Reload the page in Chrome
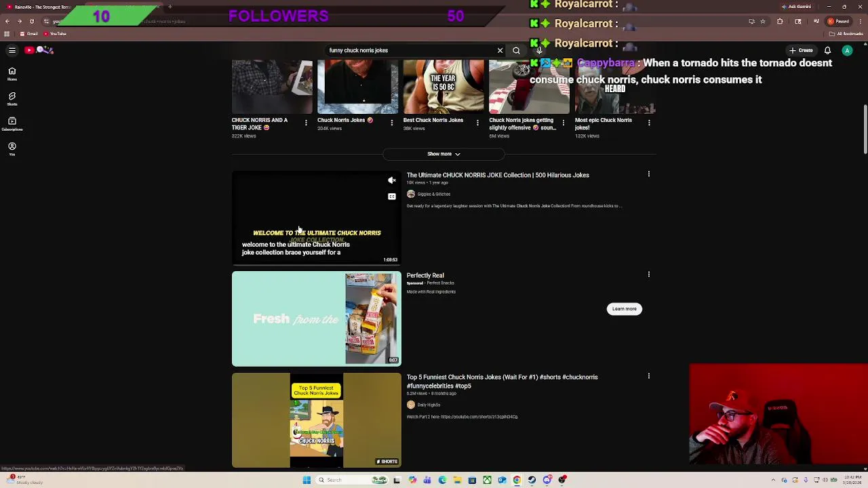The image size is (868, 488). (x=31, y=22)
